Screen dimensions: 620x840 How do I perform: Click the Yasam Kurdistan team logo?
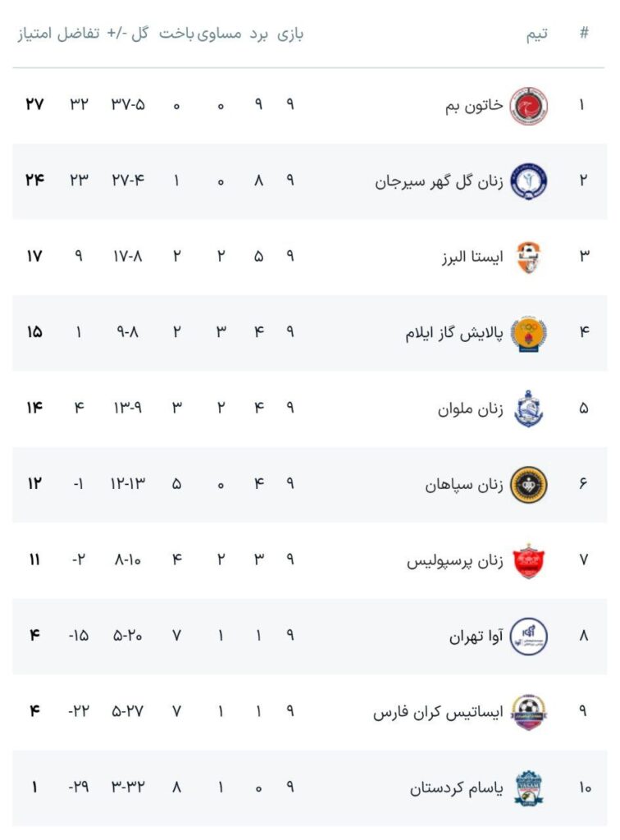click(529, 787)
